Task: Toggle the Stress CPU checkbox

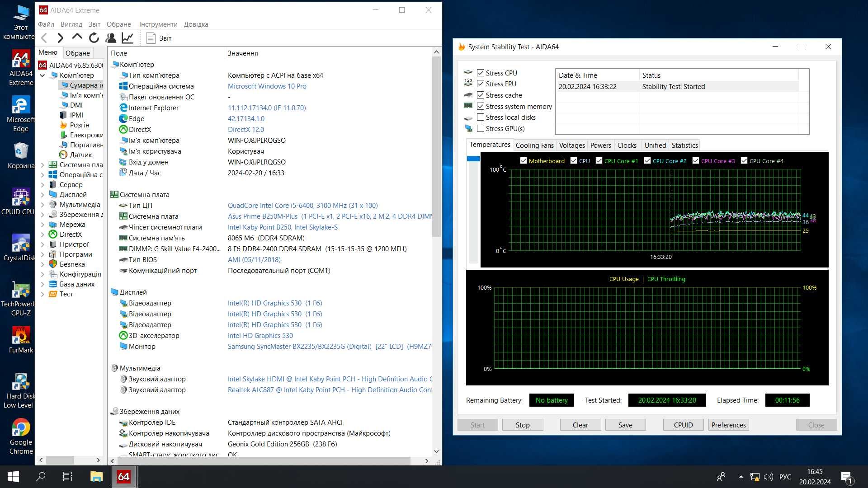Action: pos(481,73)
